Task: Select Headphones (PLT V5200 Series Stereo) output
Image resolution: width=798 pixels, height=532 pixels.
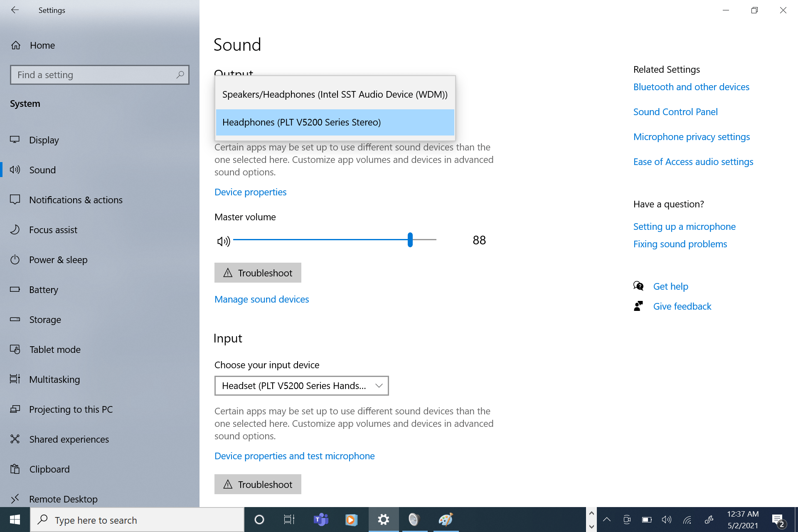Action: (x=335, y=122)
